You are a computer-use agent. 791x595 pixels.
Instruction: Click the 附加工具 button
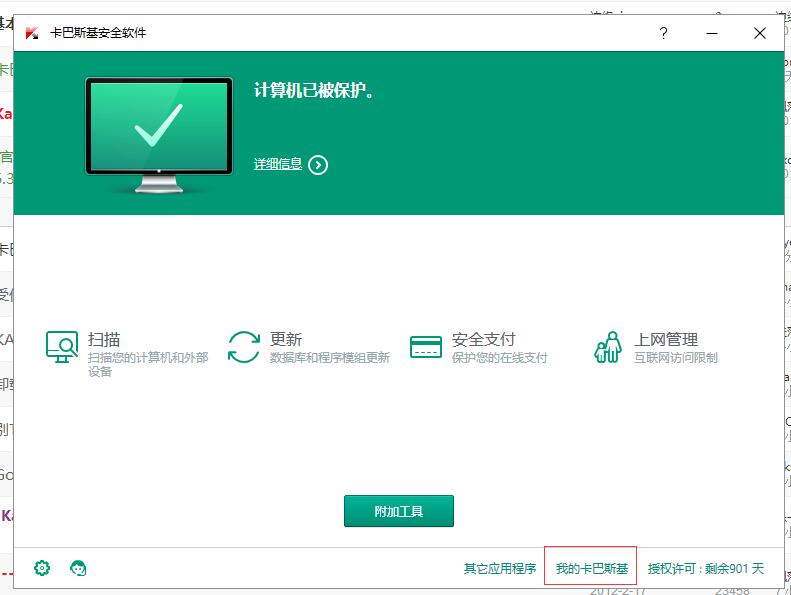click(399, 511)
